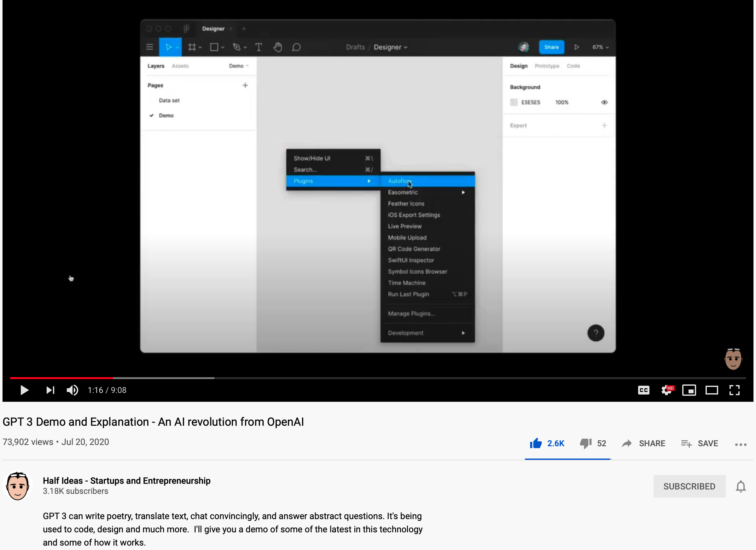
Task: Select the Figma Pen tool
Action: point(237,47)
